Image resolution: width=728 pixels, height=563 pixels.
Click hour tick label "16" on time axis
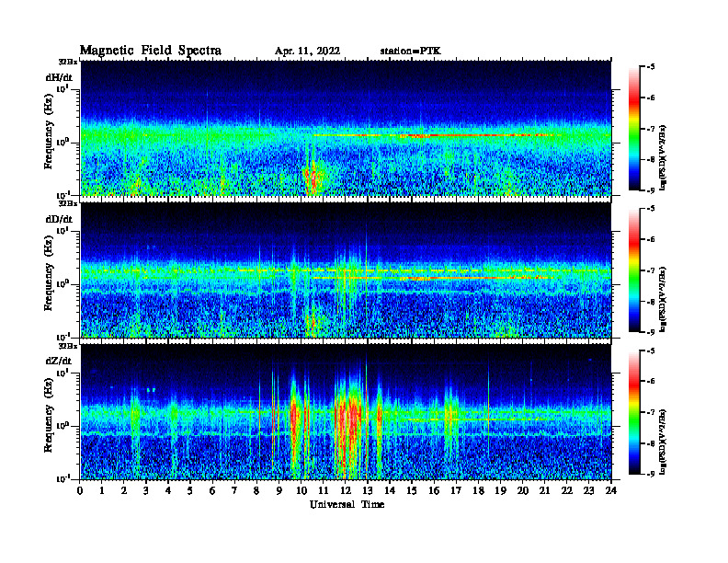[x=434, y=491]
